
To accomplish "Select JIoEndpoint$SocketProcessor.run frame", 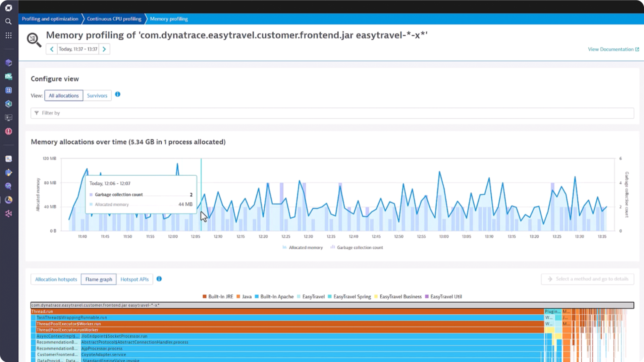I will pos(312,336).
